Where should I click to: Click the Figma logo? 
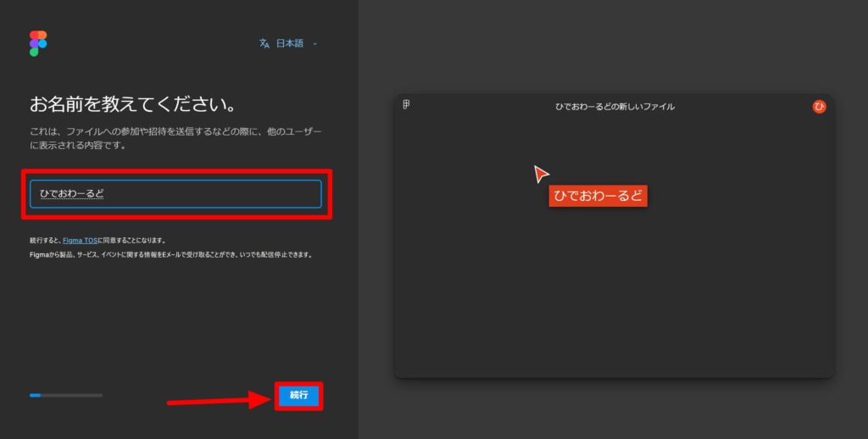pos(38,43)
